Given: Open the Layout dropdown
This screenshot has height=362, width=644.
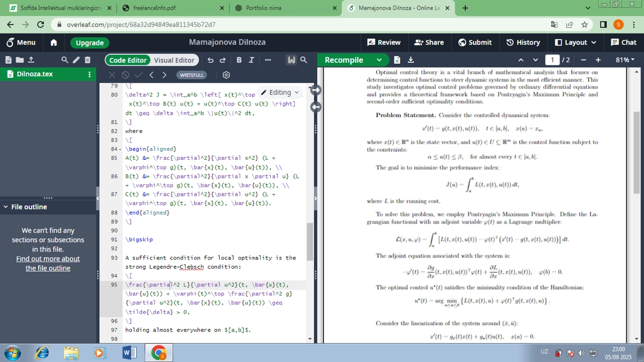Looking at the screenshot, I should [575, 42].
